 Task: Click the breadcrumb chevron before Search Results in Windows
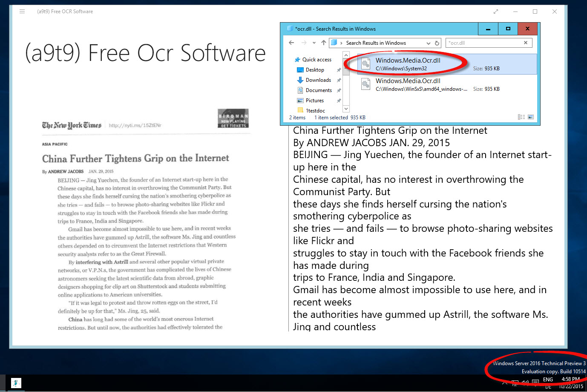pyautogui.click(x=341, y=43)
